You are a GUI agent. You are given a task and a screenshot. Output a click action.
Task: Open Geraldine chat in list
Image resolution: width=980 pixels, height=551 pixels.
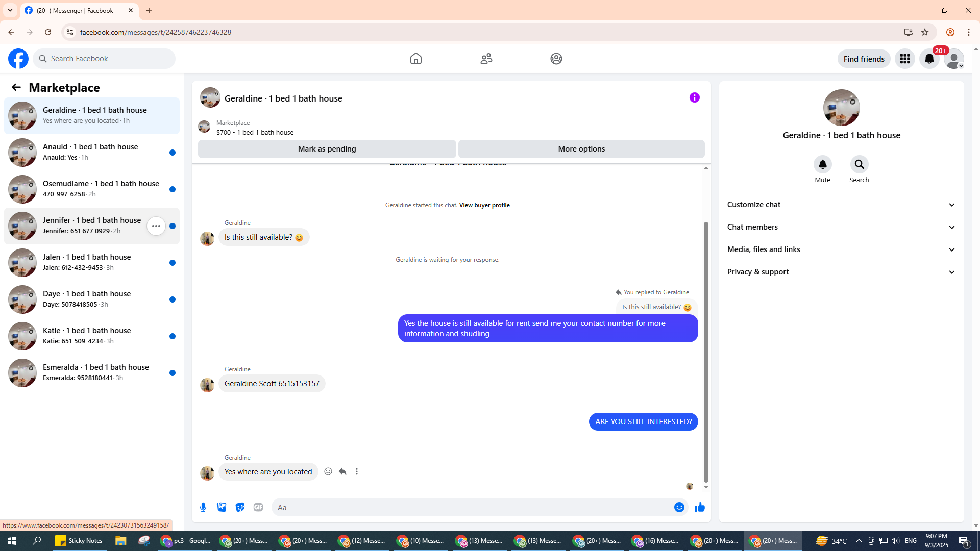point(92,116)
